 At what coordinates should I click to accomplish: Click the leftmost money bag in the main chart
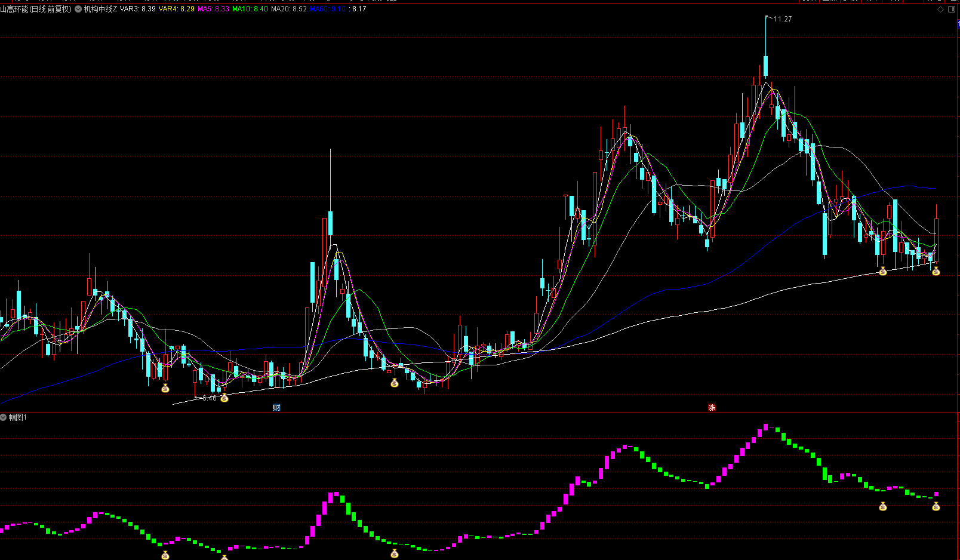coord(165,389)
